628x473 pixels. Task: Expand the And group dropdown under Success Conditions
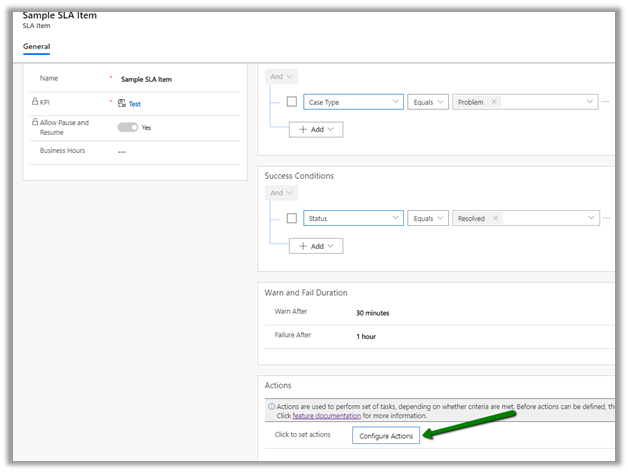[x=281, y=193]
